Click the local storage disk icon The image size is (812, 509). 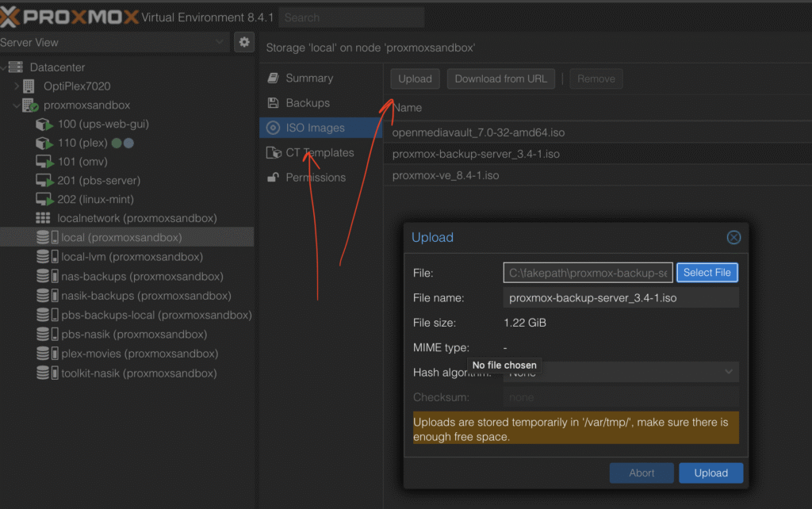(x=47, y=237)
